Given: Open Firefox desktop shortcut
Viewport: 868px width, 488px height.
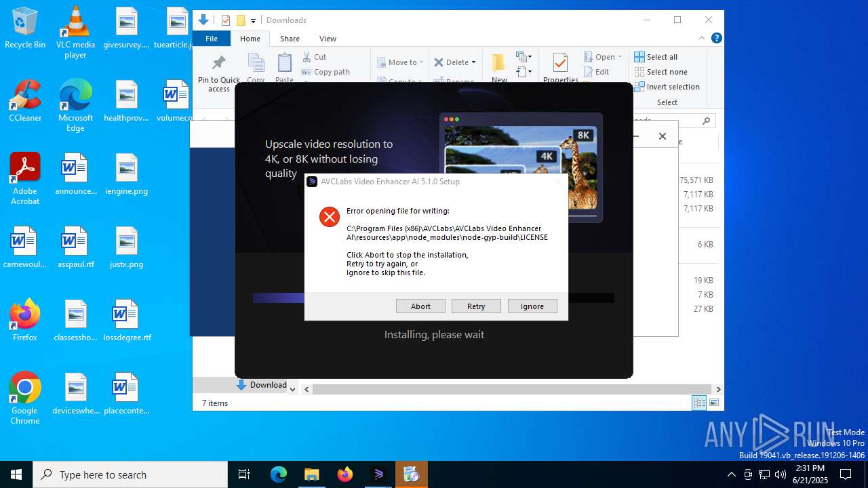Looking at the screenshot, I should (25, 320).
